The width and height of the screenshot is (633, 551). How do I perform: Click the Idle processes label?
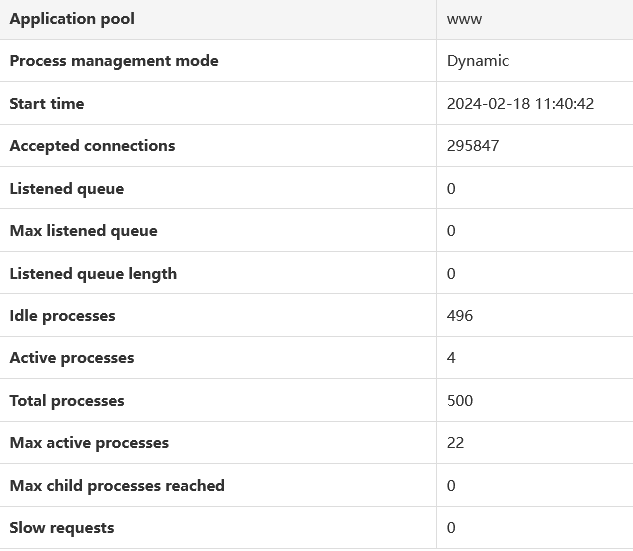point(62,316)
